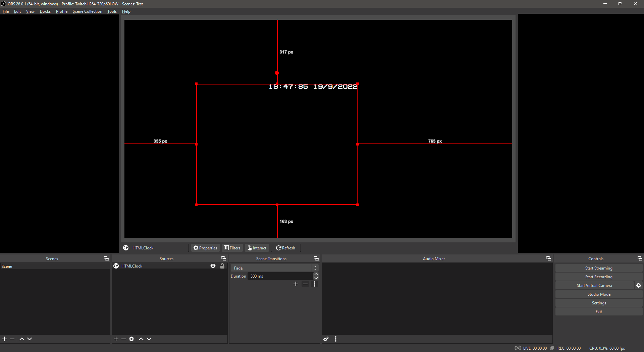Open source properties gear below Sources list

(x=131, y=339)
